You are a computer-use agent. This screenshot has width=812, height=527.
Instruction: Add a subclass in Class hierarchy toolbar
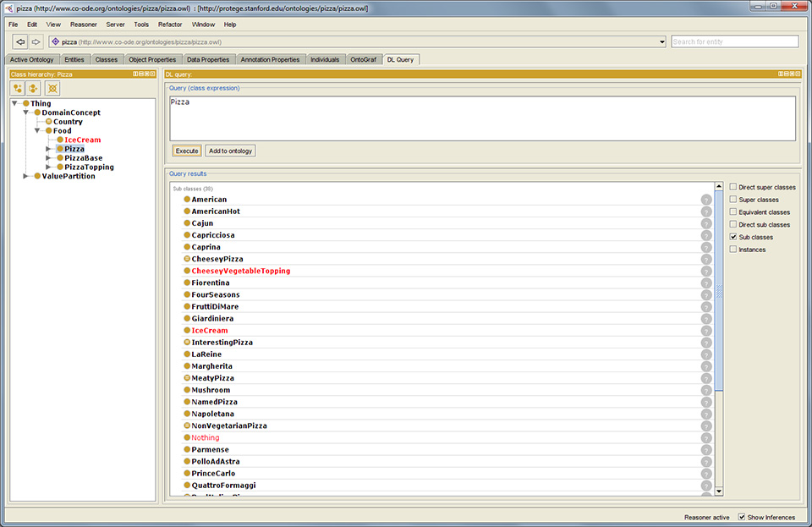(x=18, y=89)
